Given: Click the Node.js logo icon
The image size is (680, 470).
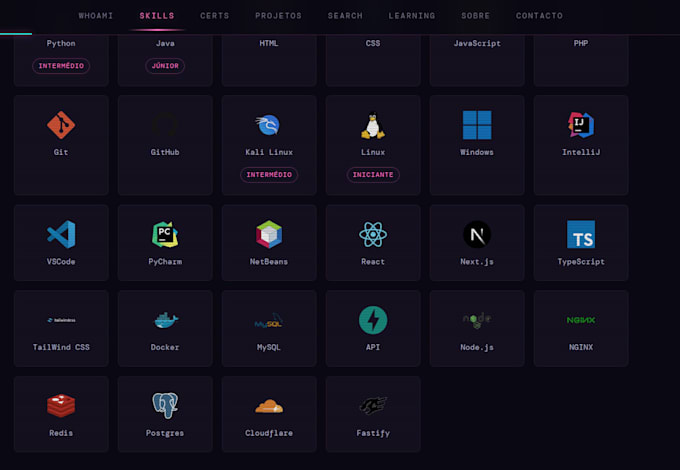Looking at the screenshot, I should tap(477, 320).
